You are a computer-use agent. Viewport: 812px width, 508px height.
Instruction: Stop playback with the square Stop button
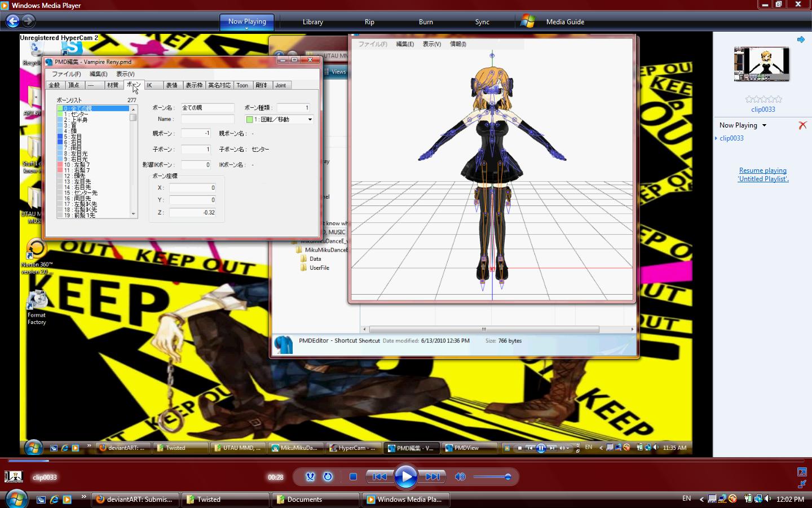click(353, 476)
